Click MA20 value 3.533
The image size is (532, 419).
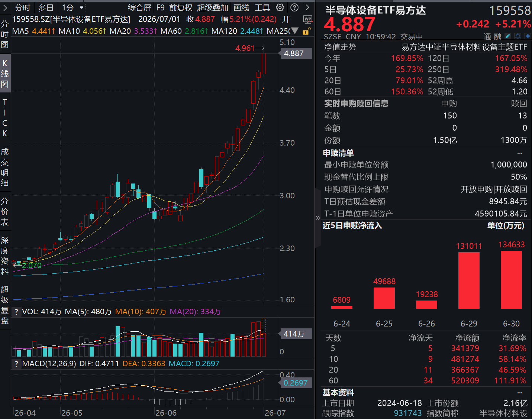click(x=145, y=31)
